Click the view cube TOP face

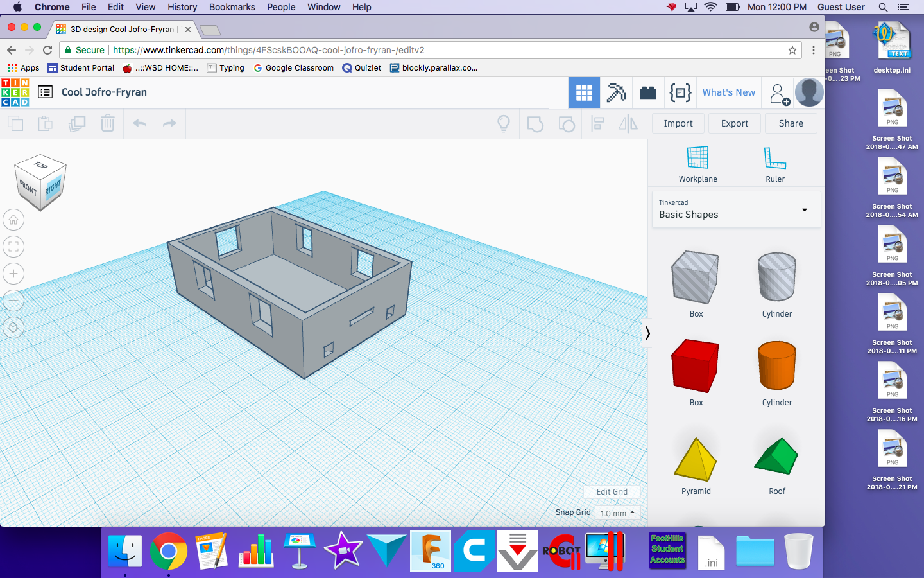click(x=40, y=165)
